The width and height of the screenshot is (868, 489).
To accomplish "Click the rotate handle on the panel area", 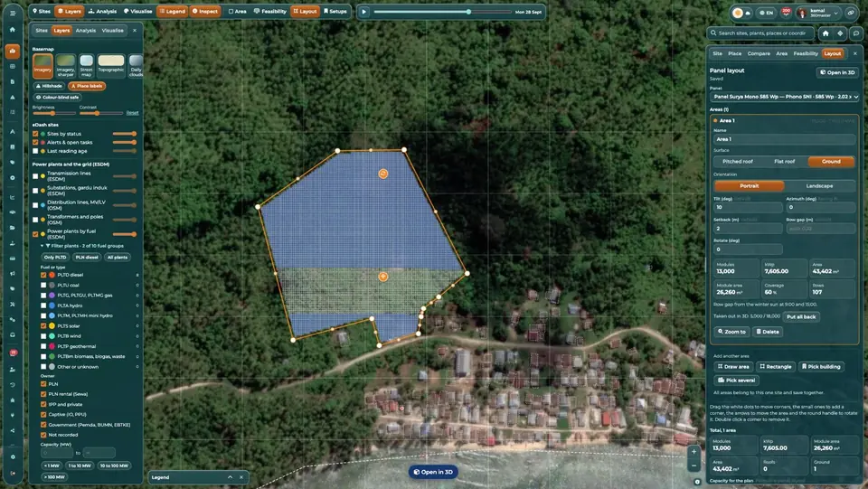I will coord(383,174).
